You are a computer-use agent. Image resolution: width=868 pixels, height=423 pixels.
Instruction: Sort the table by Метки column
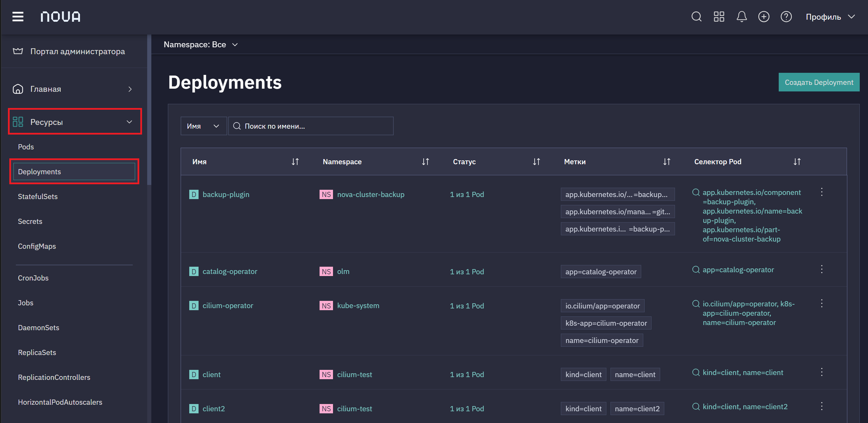(x=667, y=161)
